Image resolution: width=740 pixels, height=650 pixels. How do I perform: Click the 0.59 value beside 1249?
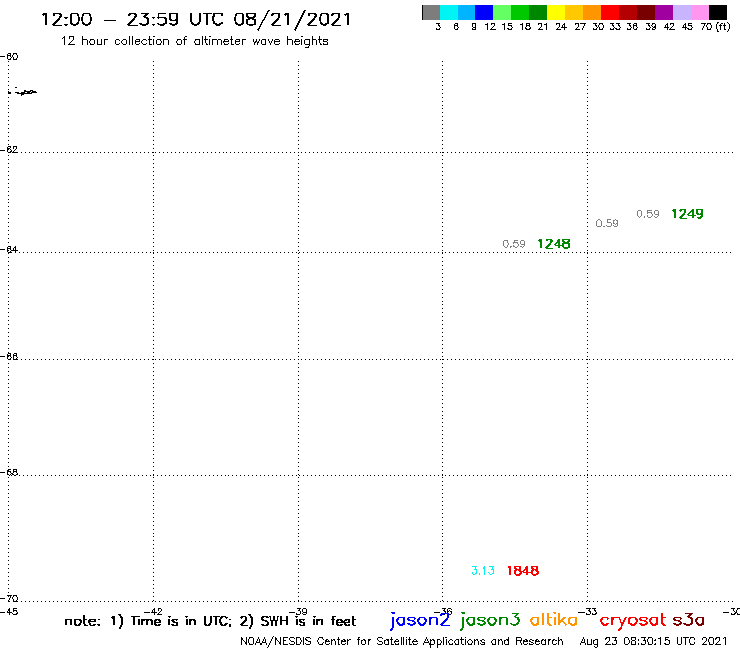(648, 214)
